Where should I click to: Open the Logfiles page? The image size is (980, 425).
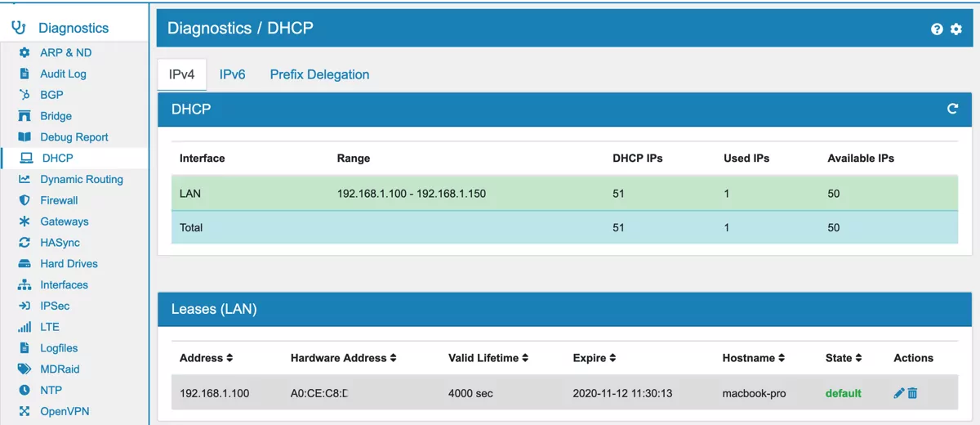60,348
